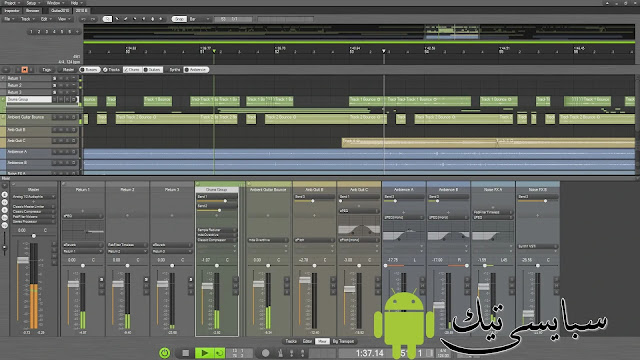
Task: Open the Track dropdown menu
Action: (x=28, y=19)
